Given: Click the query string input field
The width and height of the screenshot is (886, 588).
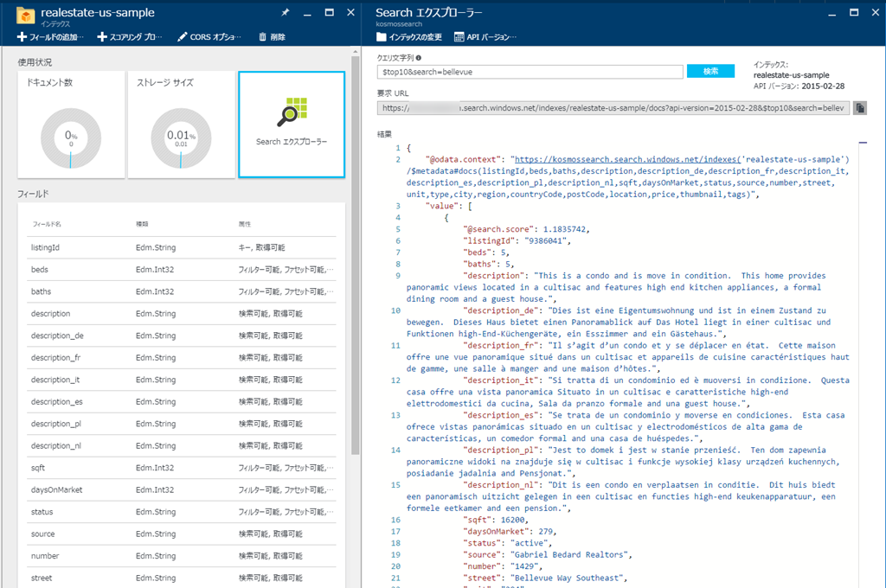Looking at the screenshot, I should (x=530, y=72).
